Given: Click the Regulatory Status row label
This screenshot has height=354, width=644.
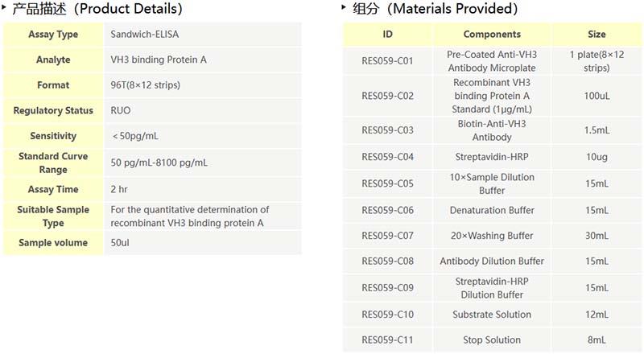Looking at the screenshot, I should pyautogui.click(x=53, y=111).
